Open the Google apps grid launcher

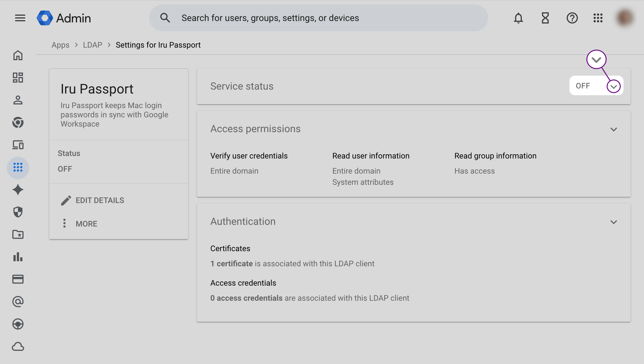(598, 18)
